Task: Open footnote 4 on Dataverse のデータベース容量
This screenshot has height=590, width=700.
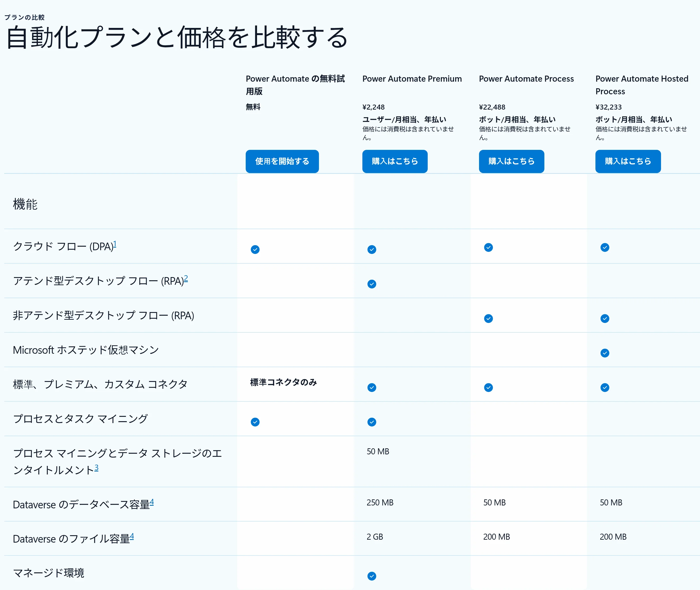Action: (x=152, y=502)
